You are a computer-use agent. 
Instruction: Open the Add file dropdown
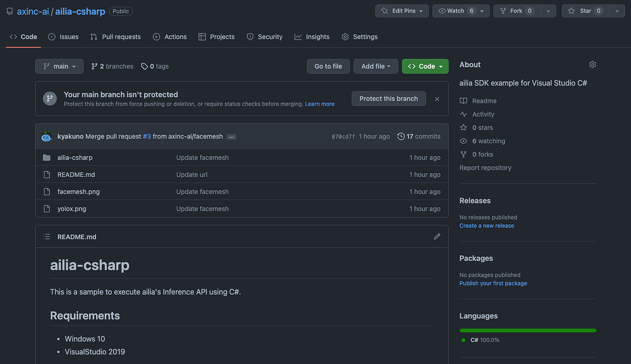coord(375,66)
